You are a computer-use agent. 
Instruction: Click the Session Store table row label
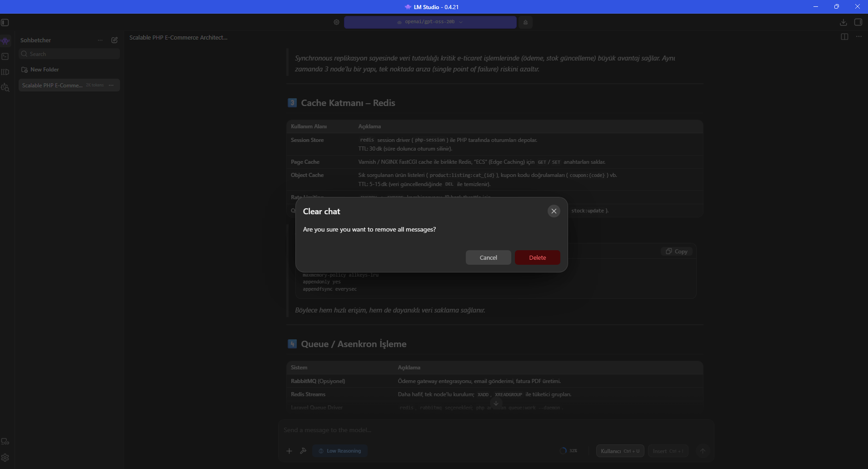pyautogui.click(x=307, y=140)
